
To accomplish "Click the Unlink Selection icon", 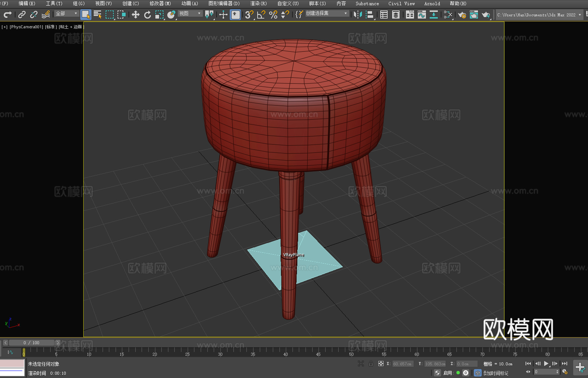I will (x=34, y=14).
